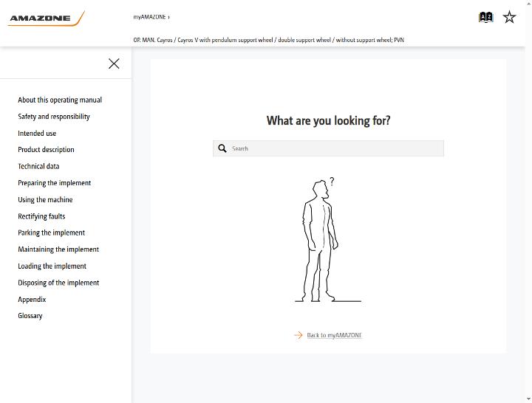Image resolution: width=532 pixels, height=403 pixels.
Task: Open Preparing the implement chapter
Action: tap(54, 183)
